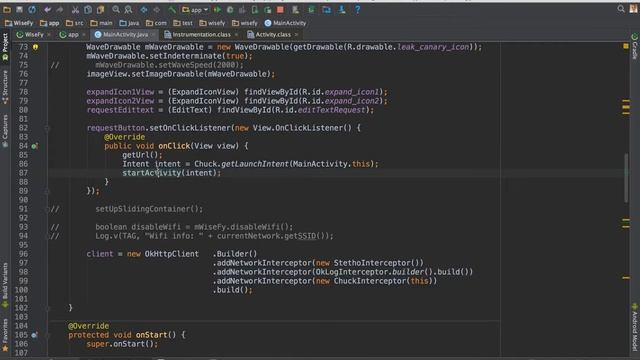The image size is (640, 360).
Task: Click the lightbulb hint on line 73
Action: click(36, 47)
